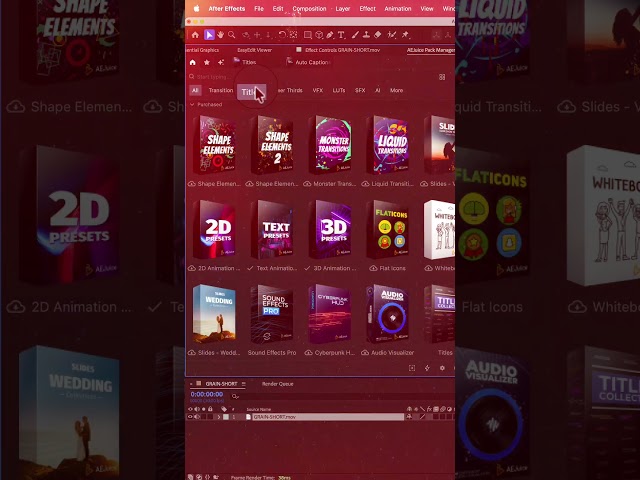Toggle video eye for GRAIN-SHORT.mov layer
Viewport: 640px width, 480px height.
190,417
